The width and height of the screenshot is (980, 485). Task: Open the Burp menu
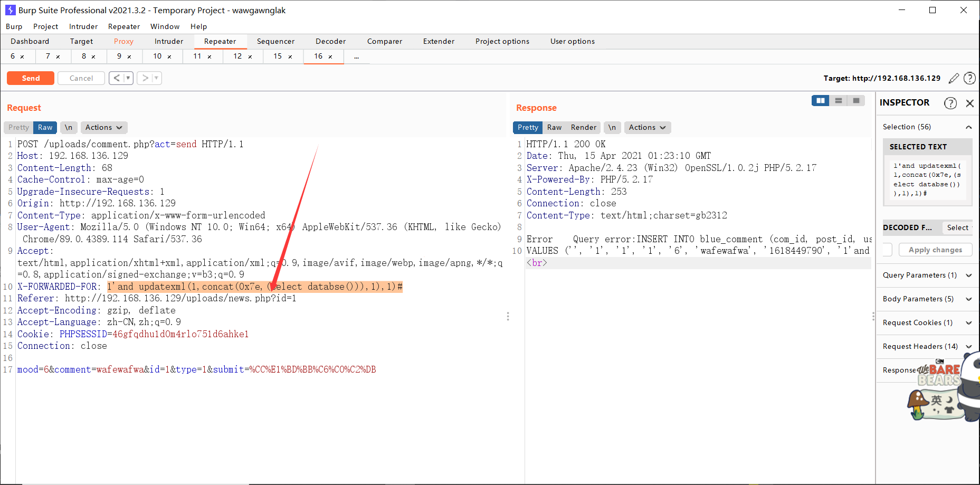(x=14, y=26)
